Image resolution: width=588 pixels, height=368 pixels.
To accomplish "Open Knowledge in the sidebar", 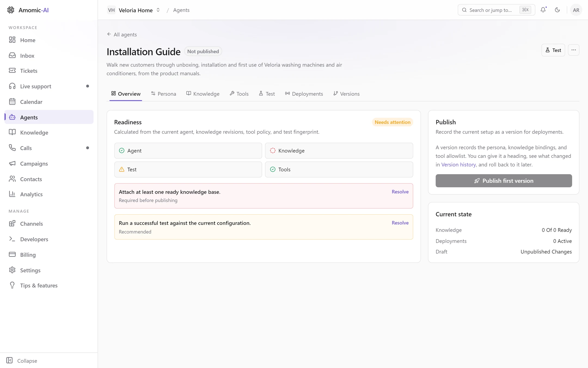I will tap(49, 132).
